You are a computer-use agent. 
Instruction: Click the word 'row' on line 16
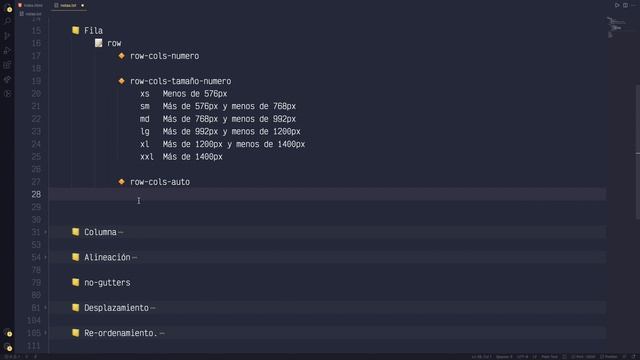pos(114,43)
